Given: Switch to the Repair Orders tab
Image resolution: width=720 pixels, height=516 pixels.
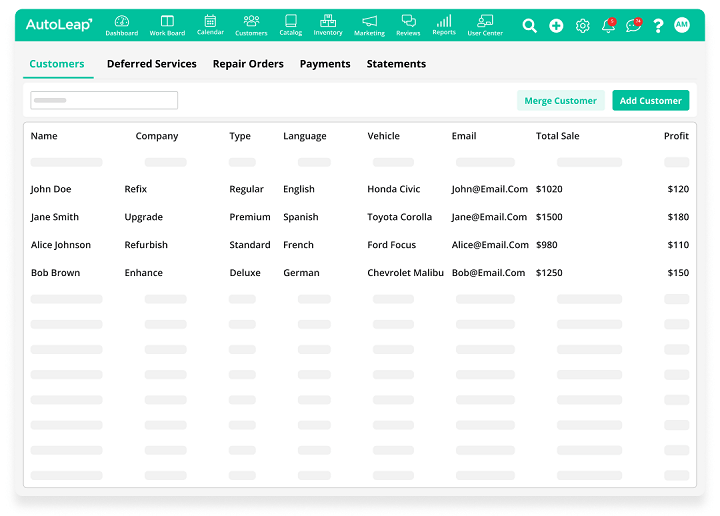Looking at the screenshot, I should [x=248, y=64].
